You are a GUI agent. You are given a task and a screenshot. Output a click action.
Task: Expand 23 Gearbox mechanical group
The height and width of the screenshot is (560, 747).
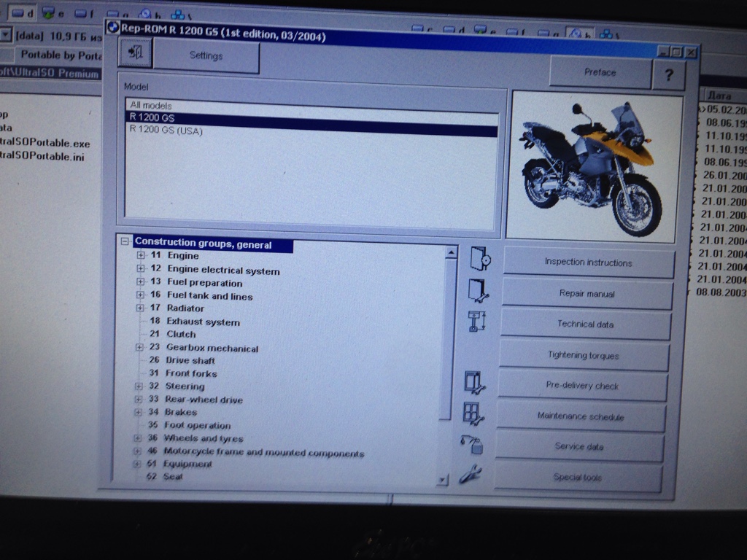tap(139, 347)
